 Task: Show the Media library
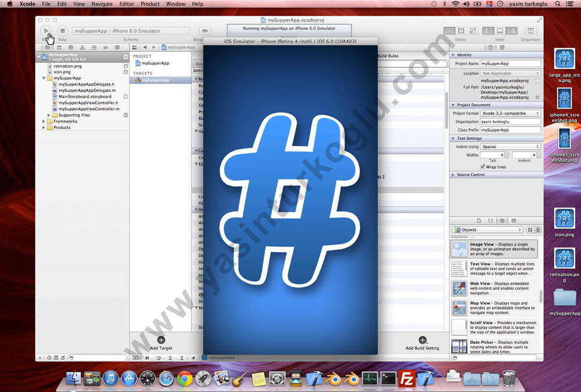(514, 221)
